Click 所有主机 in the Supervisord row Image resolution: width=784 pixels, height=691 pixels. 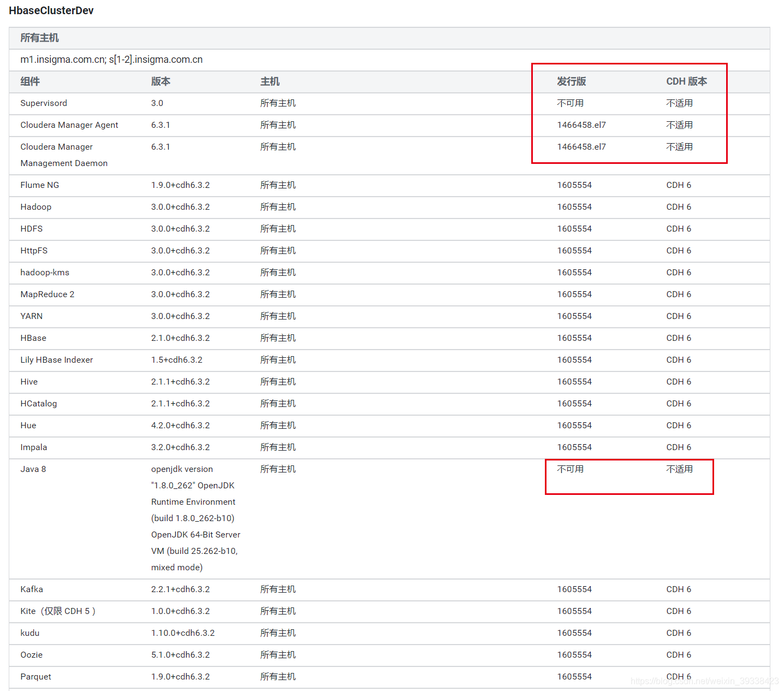point(278,103)
